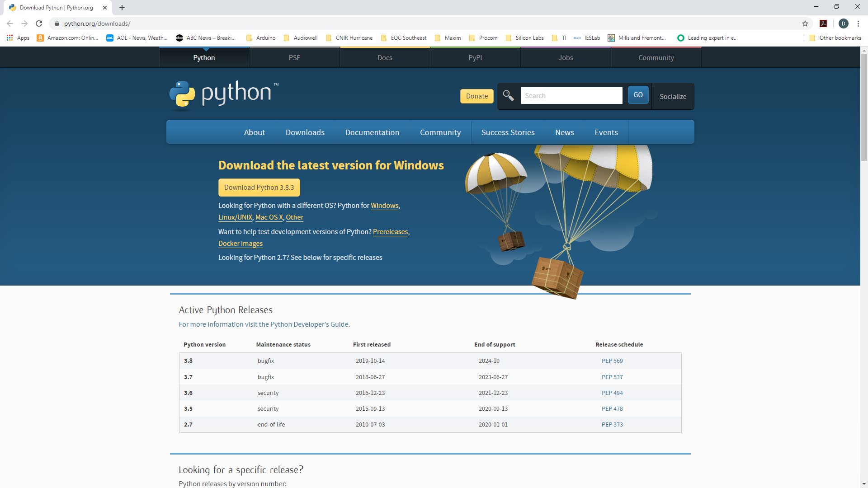Screen dimensions: 868x488
Task: Open the Arduino bookmark folder
Action: coord(261,38)
